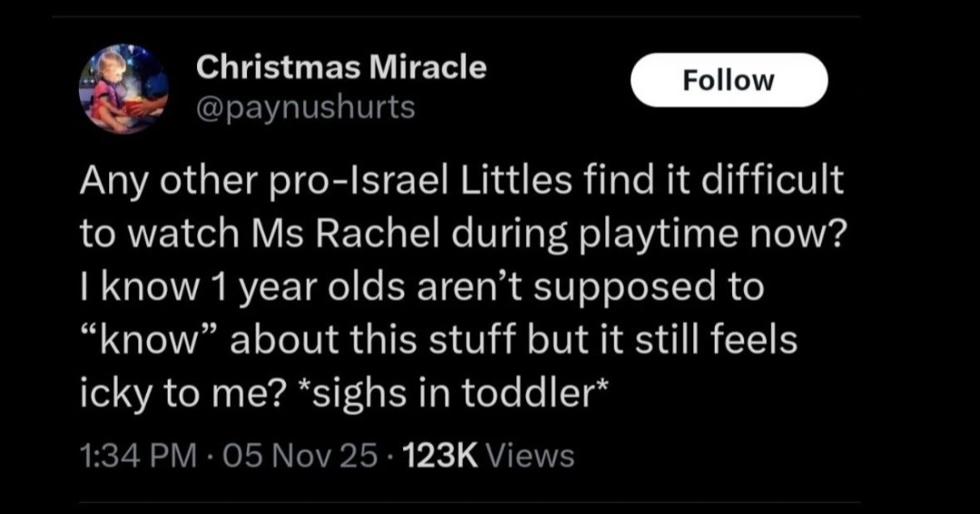The width and height of the screenshot is (980, 514).
Task: Click the word Views after 123K
Action: tap(530, 455)
